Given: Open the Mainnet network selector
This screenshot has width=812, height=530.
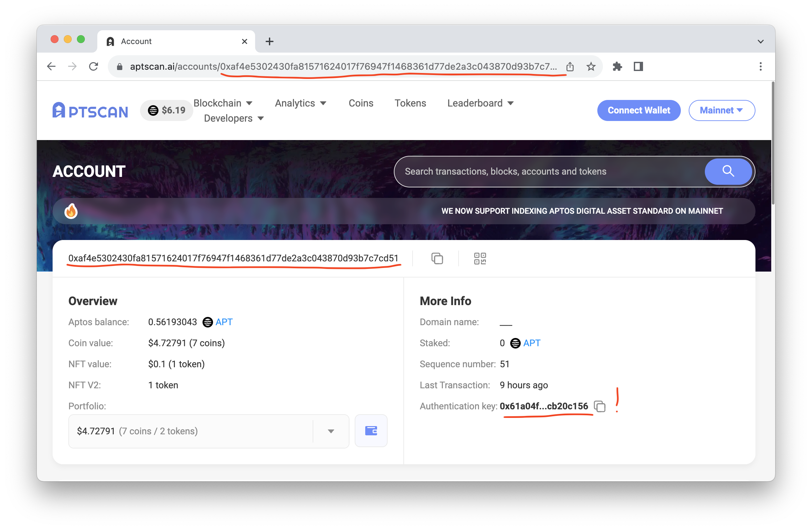Looking at the screenshot, I should (x=721, y=110).
